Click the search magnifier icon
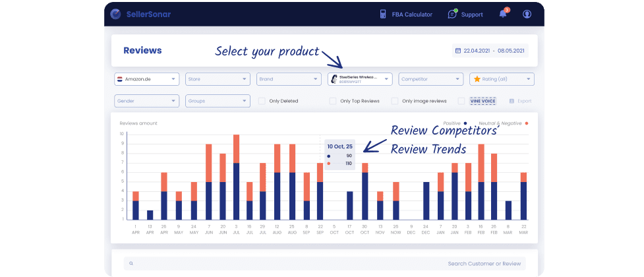Viewport: 644px width, 277px height. tap(131, 264)
